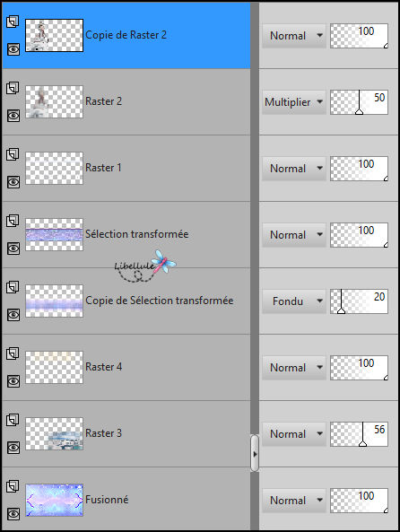
Task: Open Normal blend mode dropdown for Raster 3
Action: [294, 434]
